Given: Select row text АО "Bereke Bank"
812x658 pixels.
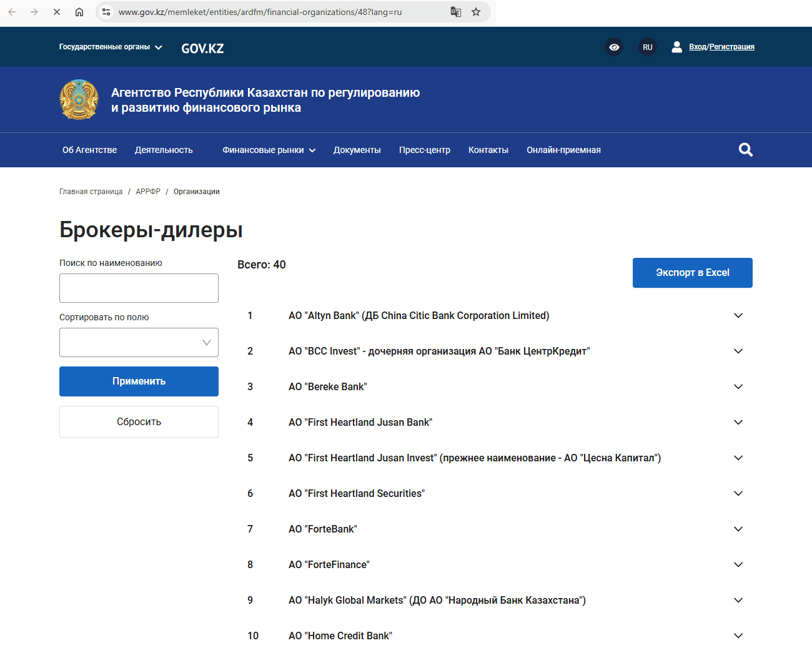Looking at the screenshot, I should tap(328, 387).
